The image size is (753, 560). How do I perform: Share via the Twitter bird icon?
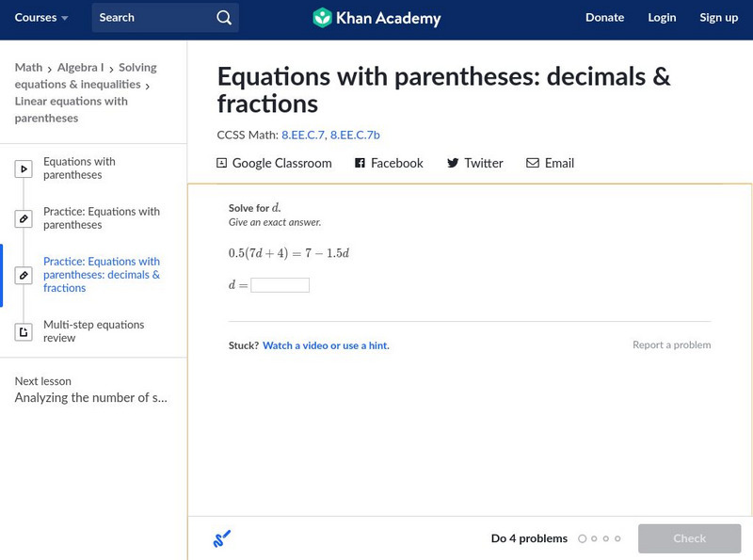click(x=453, y=163)
